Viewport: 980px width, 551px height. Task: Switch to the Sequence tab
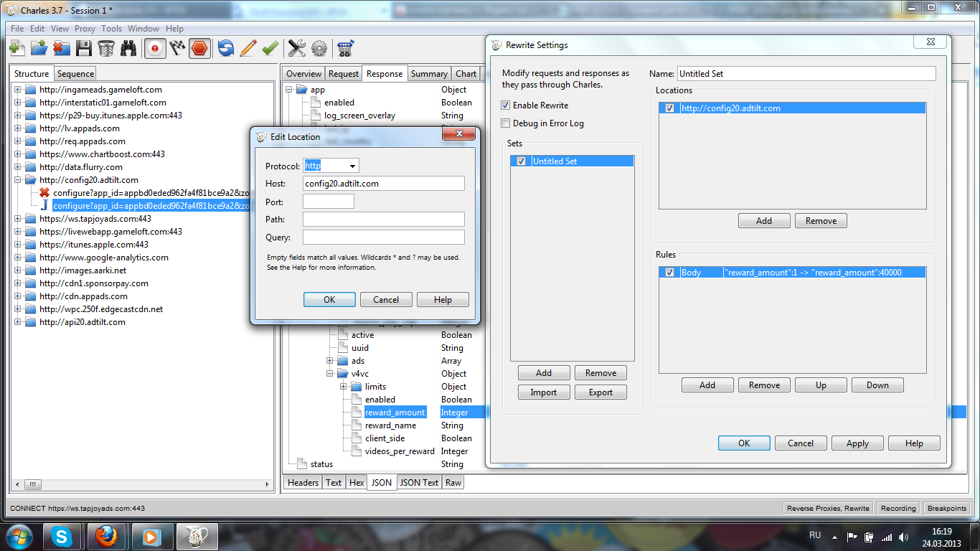click(x=75, y=73)
